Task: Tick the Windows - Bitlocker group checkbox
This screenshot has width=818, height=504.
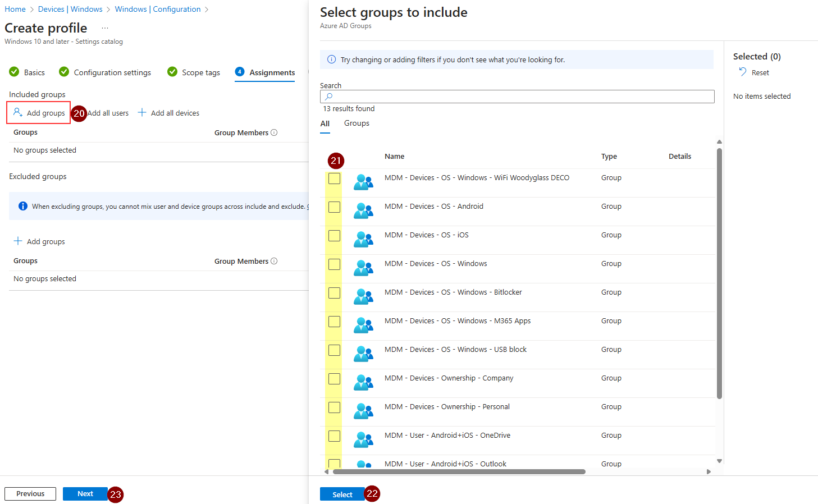Action: tap(334, 293)
